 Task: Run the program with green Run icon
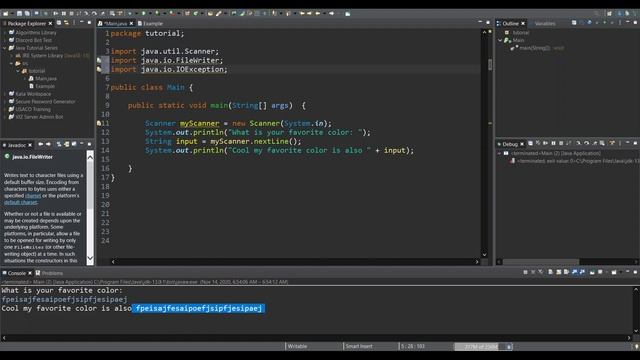coord(144,13)
